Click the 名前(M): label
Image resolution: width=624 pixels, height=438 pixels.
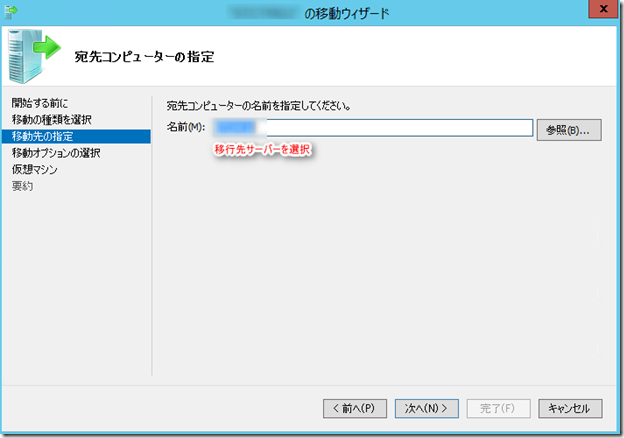pyautogui.click(x=186, y=127)
